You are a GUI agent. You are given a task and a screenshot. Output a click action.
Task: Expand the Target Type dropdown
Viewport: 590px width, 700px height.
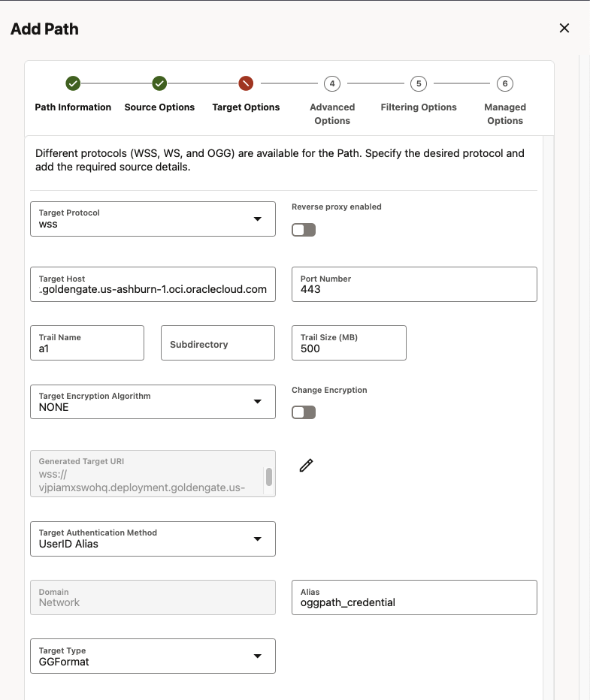153,656
